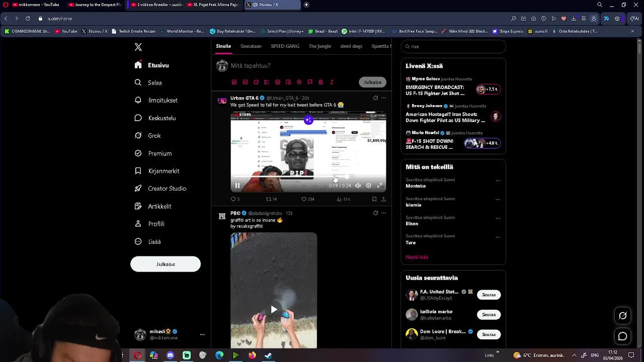Image resolution: width=644 pixels, height=362 pixels.
Task: Share the Urban GTA 6 post
Action: tap(383, 199)
